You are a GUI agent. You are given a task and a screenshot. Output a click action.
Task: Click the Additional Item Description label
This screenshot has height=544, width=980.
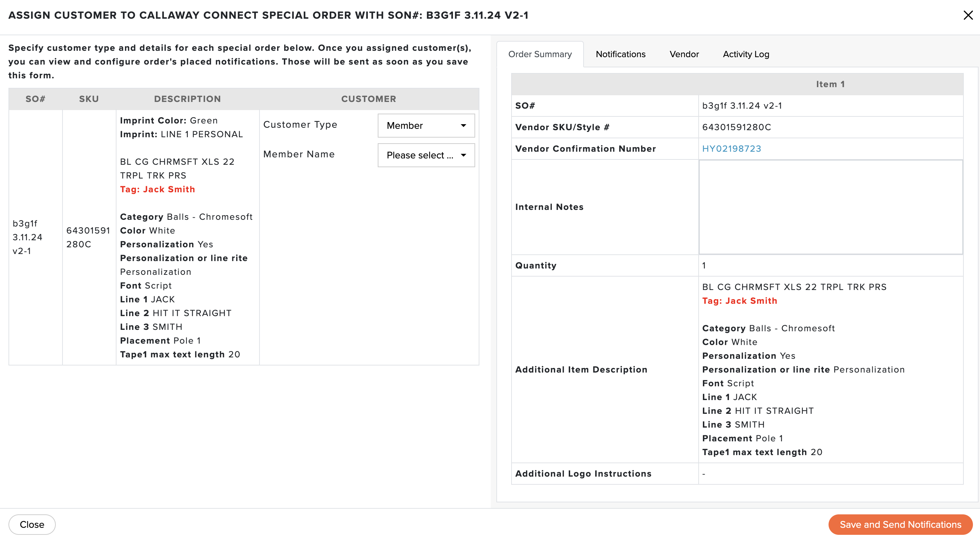coord(581,369)
